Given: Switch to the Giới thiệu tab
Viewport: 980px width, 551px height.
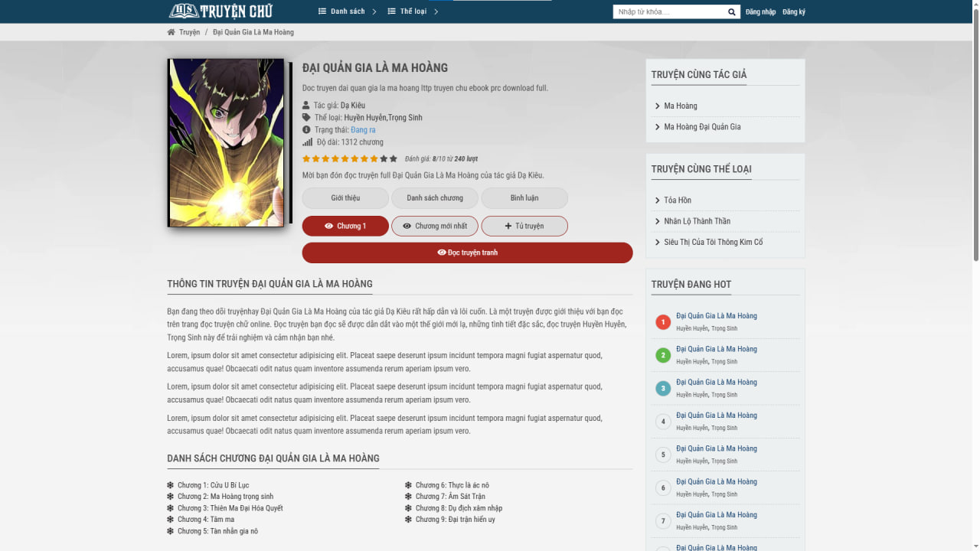Looking at the screenshot, I should pos(345,198).
